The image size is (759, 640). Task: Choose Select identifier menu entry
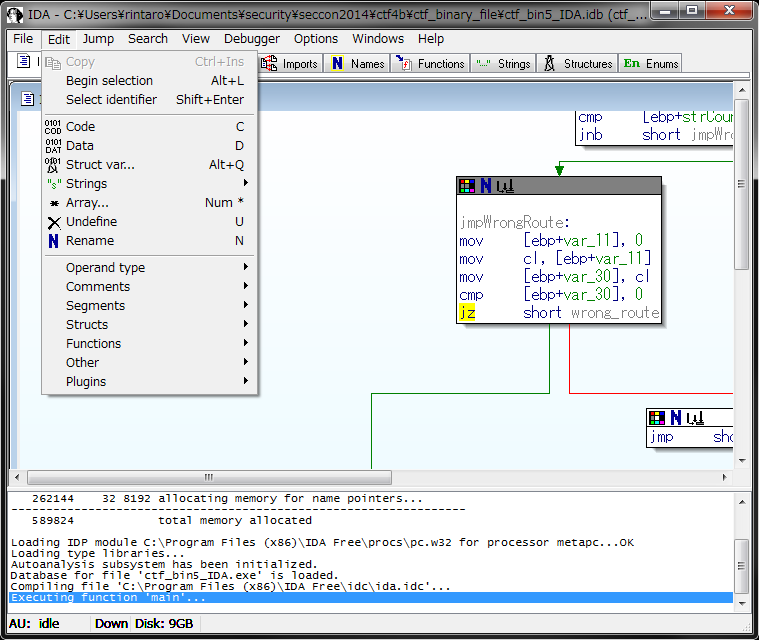(x=150, y=99)
